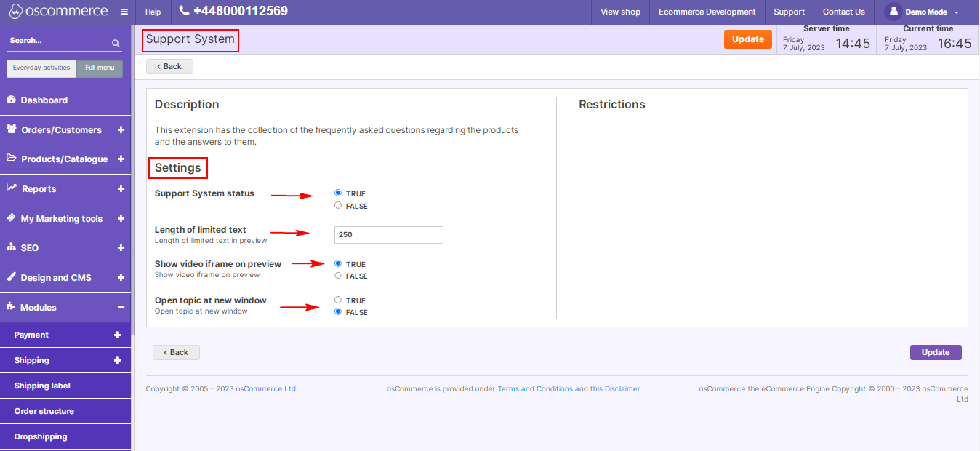Select FALSE for Open topic at new window
The width and height of the screenshot is (980, 451).
tap(338, 311)
